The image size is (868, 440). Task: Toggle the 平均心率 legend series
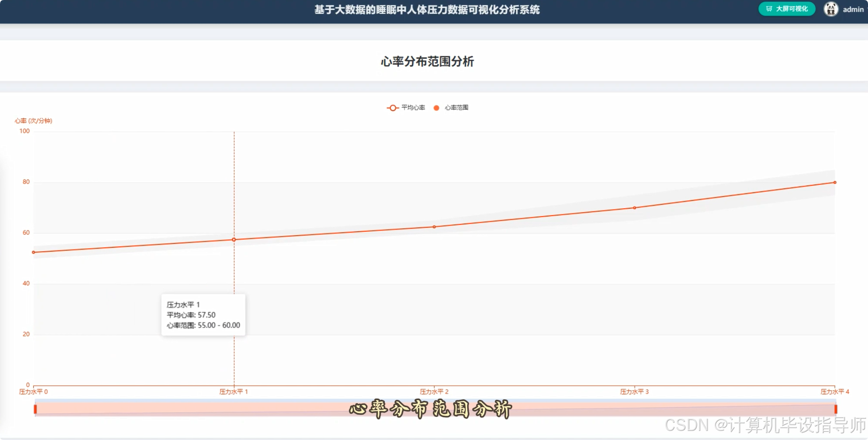406,108
